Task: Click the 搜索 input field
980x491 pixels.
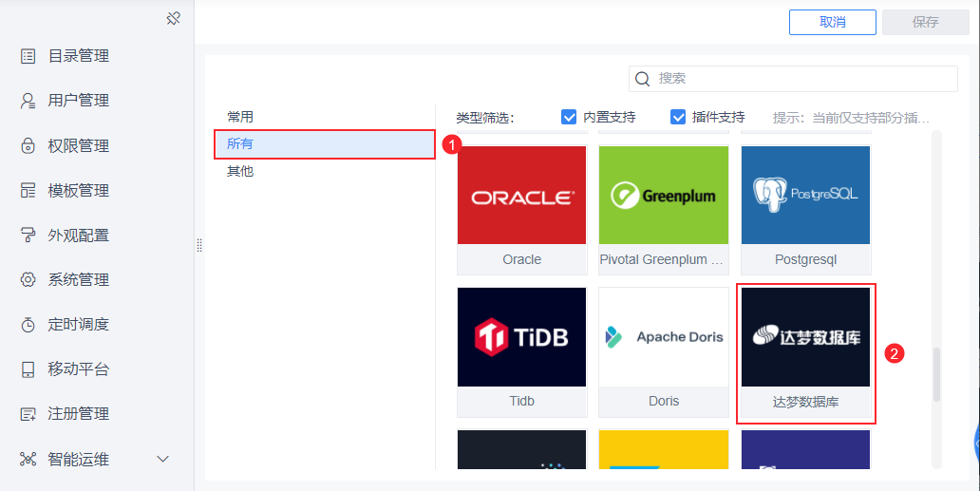Action: (793, 79)
